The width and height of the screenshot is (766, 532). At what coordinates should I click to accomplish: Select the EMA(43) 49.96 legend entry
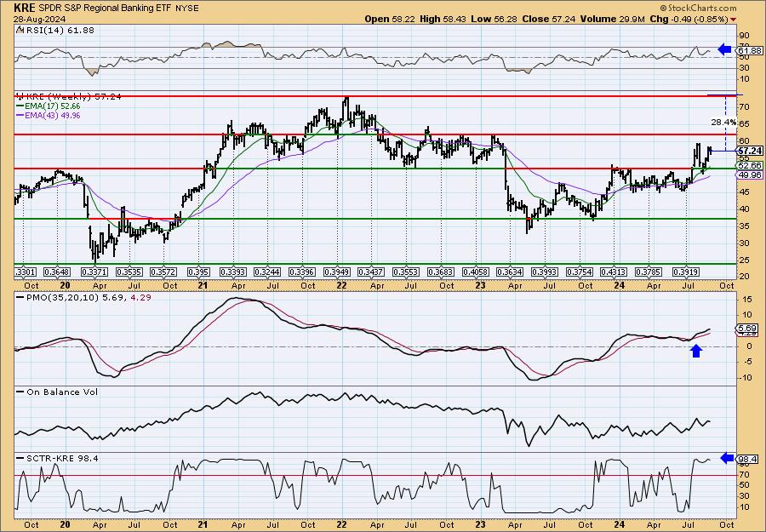click(49, 116)
